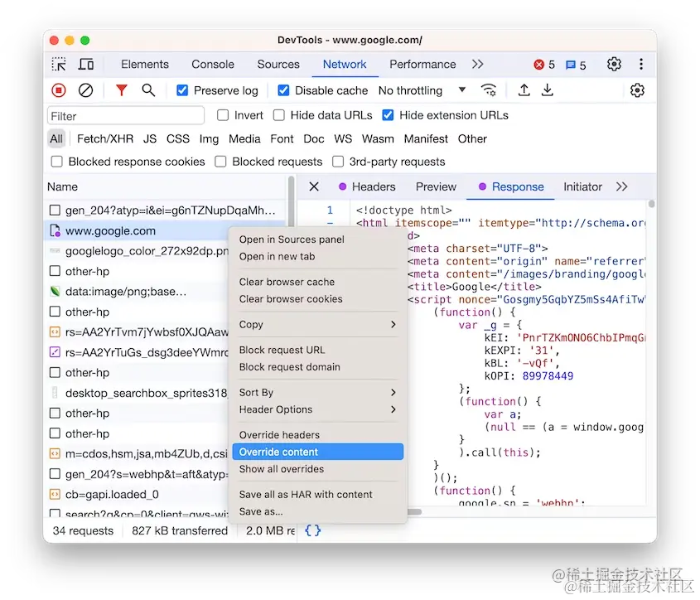Activate the inspect element selector icon
This screenshot has height=600, width=700.
[59, 65]
